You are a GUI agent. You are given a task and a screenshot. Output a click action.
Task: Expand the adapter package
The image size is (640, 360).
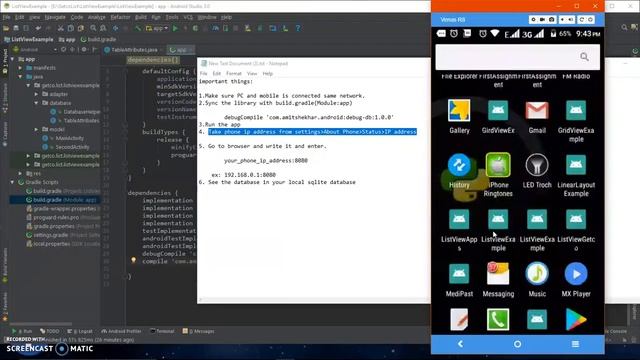pos(36,94)
